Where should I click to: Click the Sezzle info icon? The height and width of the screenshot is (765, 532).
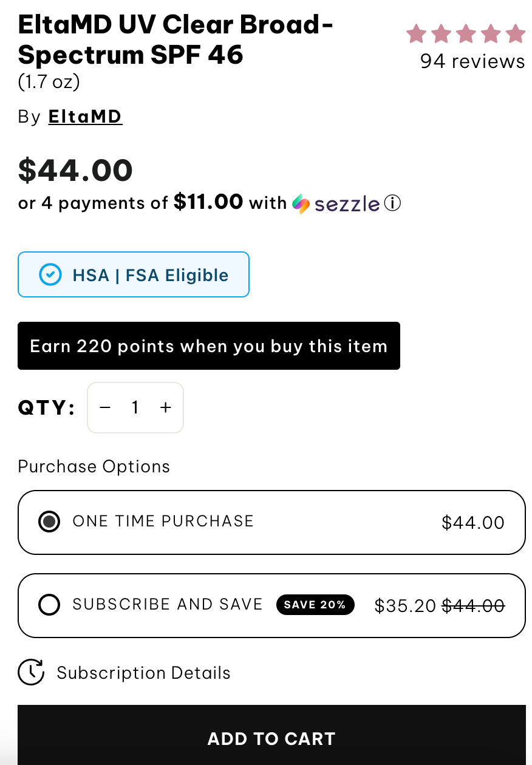point(393,203)
